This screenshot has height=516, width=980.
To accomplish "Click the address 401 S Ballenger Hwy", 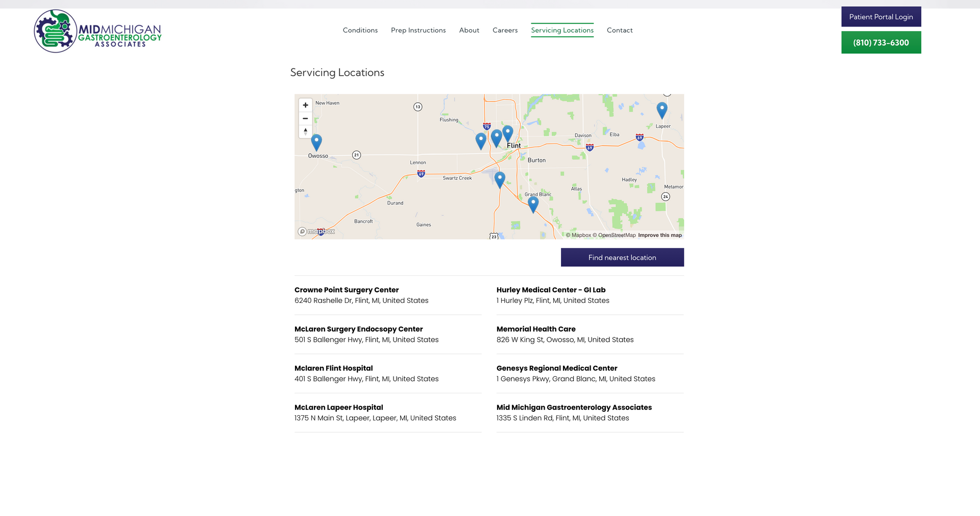I will 366,379.
